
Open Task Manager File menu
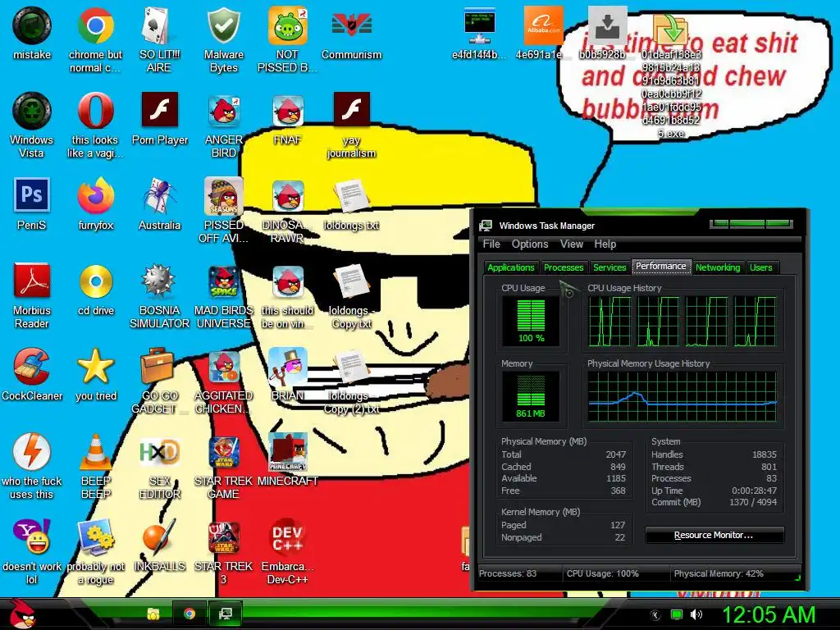[491, 244]
